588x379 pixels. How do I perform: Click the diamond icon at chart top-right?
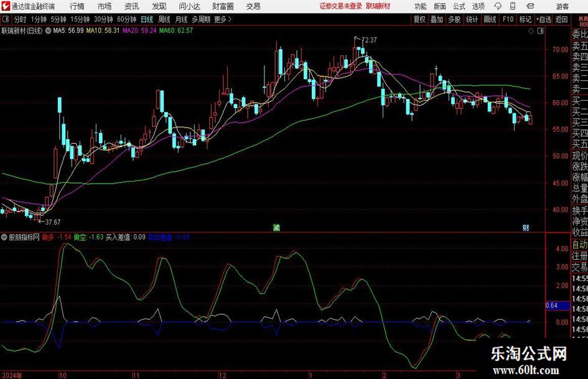click(x=531, y=31)
